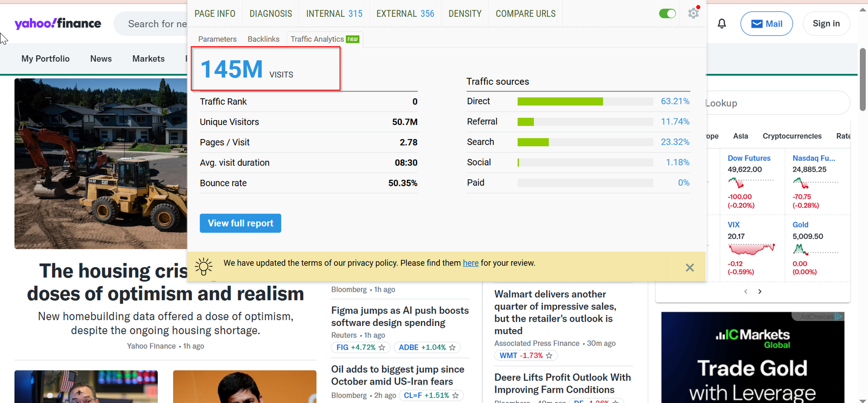This screenshot has width=868, height=403.
Task: Switch to the DIAGNOSIS tab
Action: (x=271, y=14)
